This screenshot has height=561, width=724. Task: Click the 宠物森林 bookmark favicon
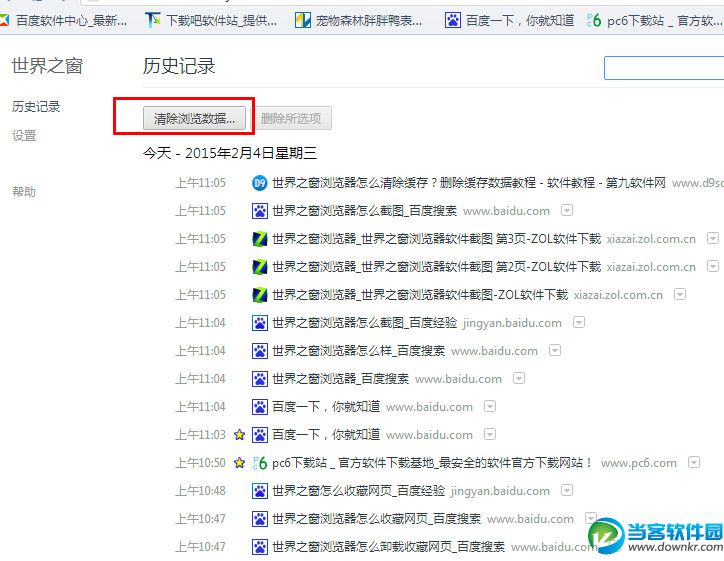pos(303,20)
